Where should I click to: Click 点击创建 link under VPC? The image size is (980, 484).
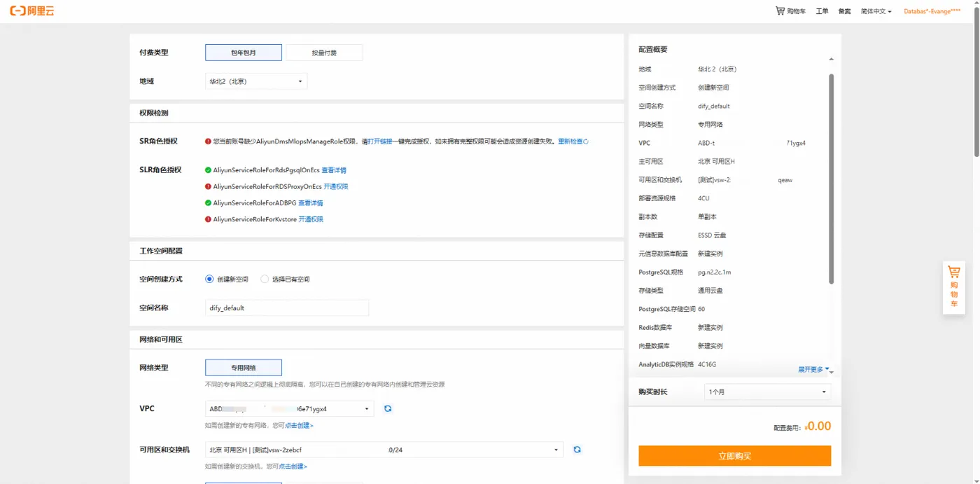pyautogui.click(x=299, y=425)
